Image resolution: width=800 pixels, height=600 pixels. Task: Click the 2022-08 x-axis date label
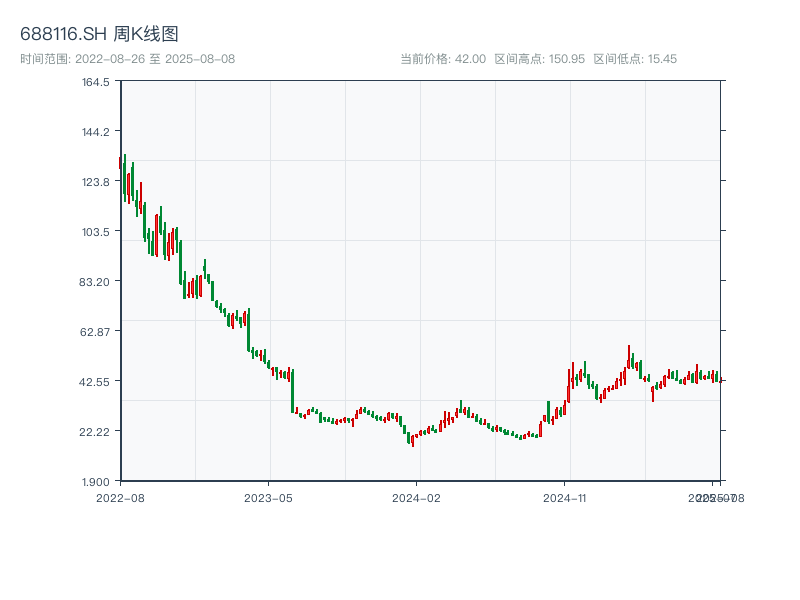pyautogui.click(x=120, y=497)
